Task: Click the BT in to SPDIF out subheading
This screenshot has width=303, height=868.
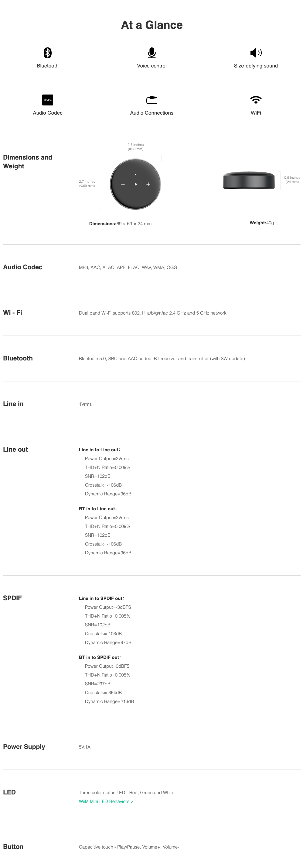Action: point(100,657)
